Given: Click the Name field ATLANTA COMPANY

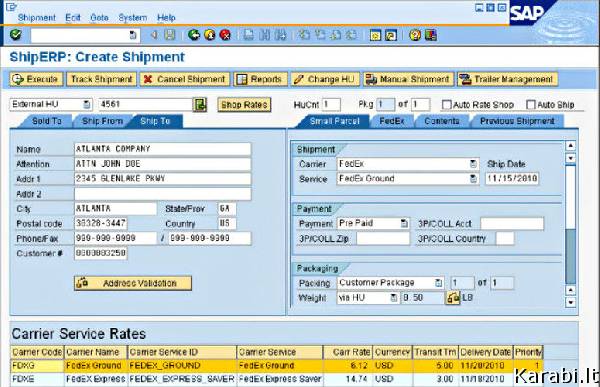Looking at the screenshot, I should click(x=163, y=149).
